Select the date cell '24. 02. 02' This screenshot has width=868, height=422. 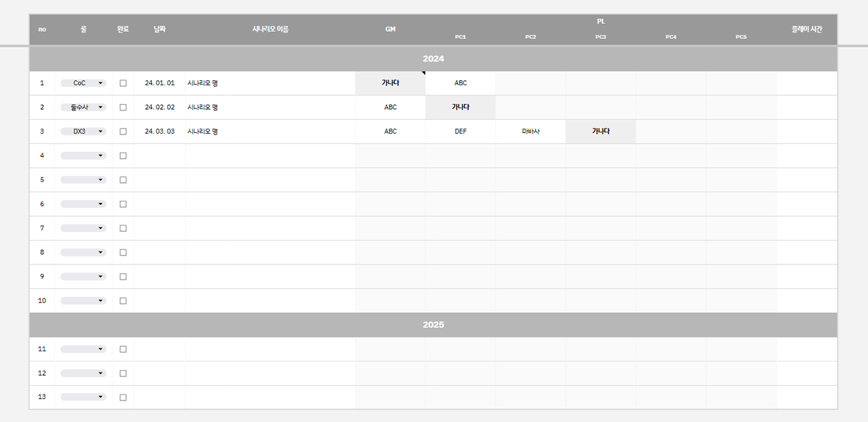[x=160, y=107]
